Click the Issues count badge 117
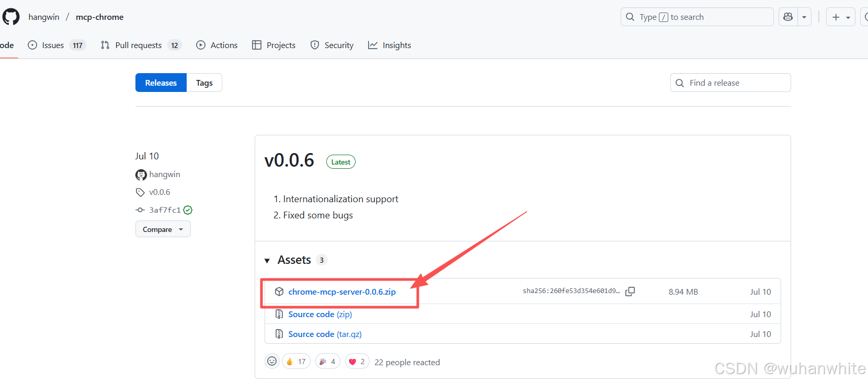Viewport: 868px width, 384px height. pos(77,45)
